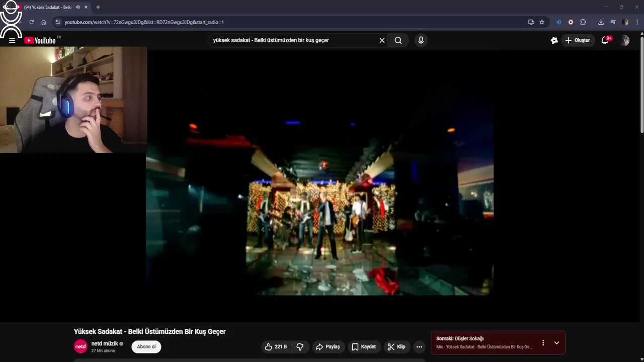Image resolution: width=644 pixels, height=362 pixels.
Task: Grab the page vertical scrollbar thumb
Action: point(641,85)
